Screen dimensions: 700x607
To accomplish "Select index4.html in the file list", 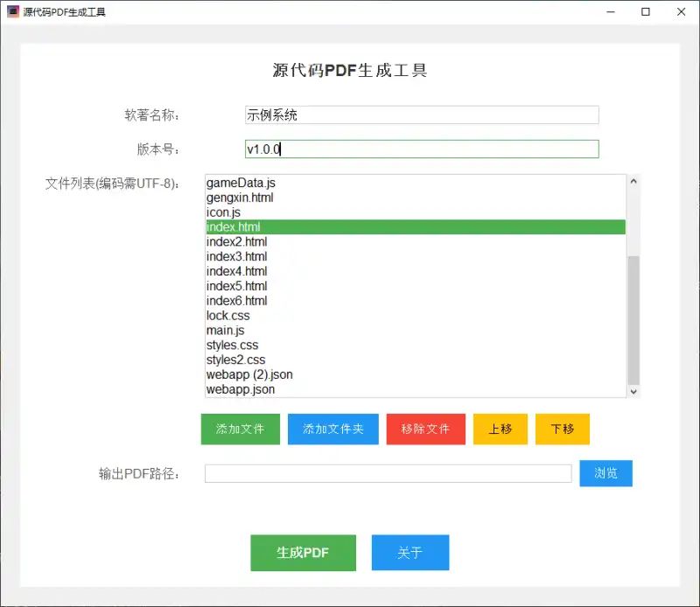I will (416, 271).
